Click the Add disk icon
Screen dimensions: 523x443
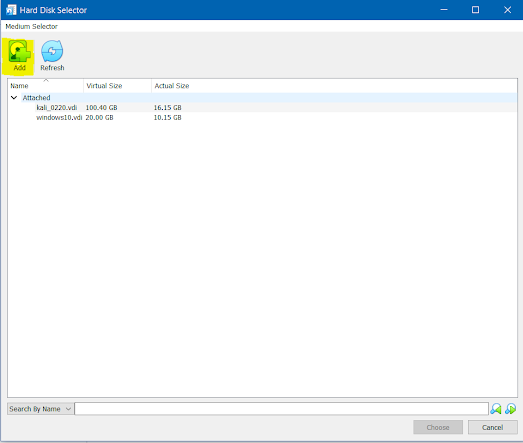click(x=19, y=52)
